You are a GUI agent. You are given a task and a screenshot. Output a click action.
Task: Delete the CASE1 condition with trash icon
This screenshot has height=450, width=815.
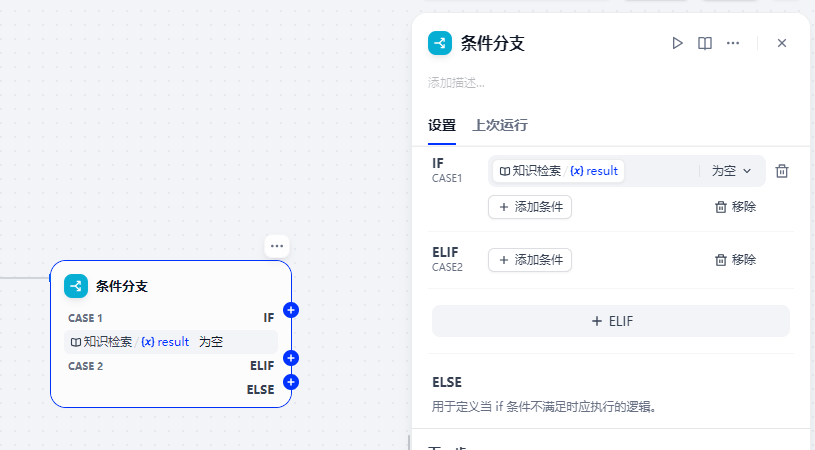782,171
